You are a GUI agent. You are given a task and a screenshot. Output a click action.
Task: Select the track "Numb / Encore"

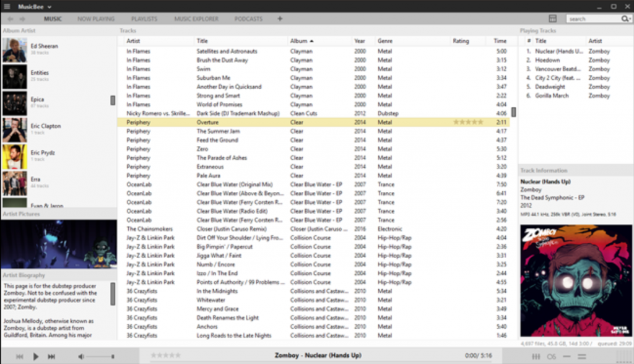coord(215,265)
